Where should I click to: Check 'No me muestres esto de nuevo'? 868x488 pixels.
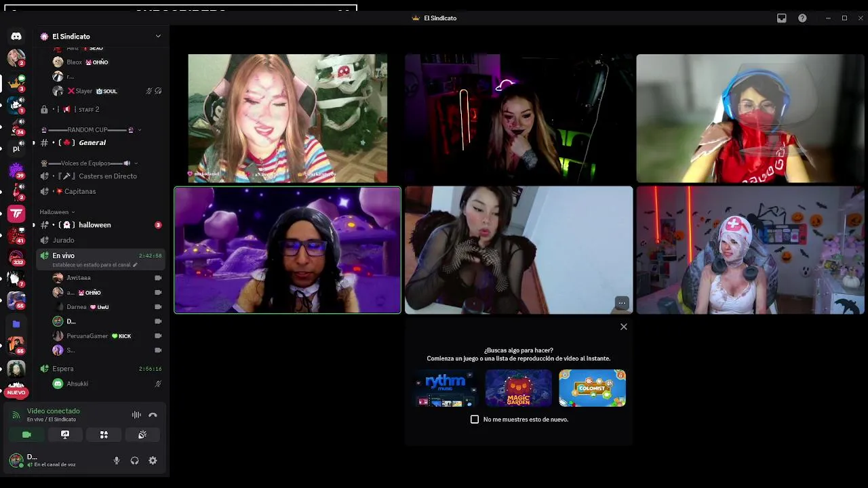(x=475, y=420)
